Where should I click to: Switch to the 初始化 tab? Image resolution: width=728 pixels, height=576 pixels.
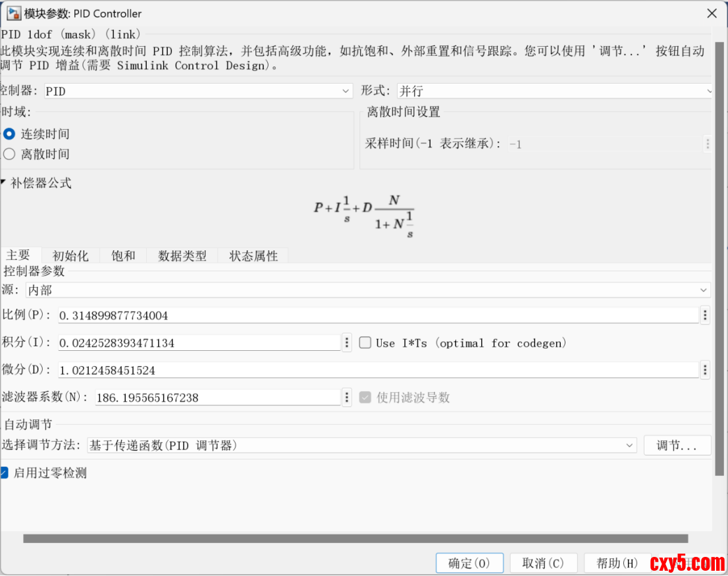[x=70, y=255]
